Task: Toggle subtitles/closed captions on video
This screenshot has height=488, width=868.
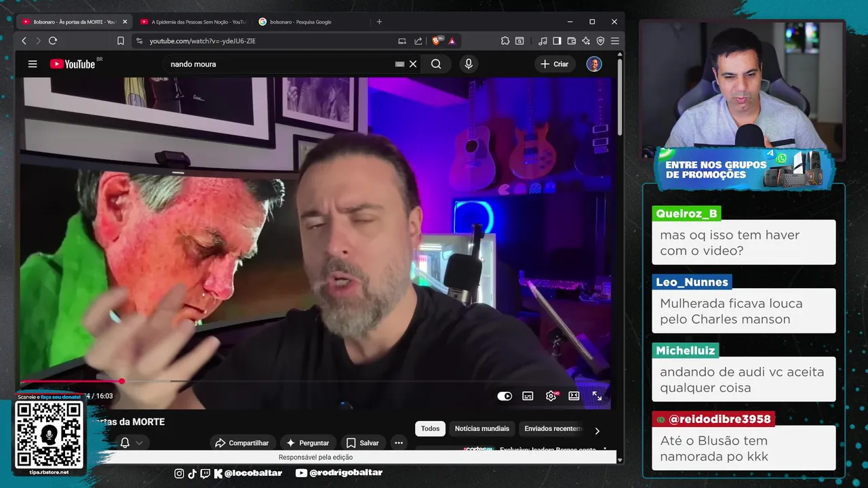Action: click(528, 396)
